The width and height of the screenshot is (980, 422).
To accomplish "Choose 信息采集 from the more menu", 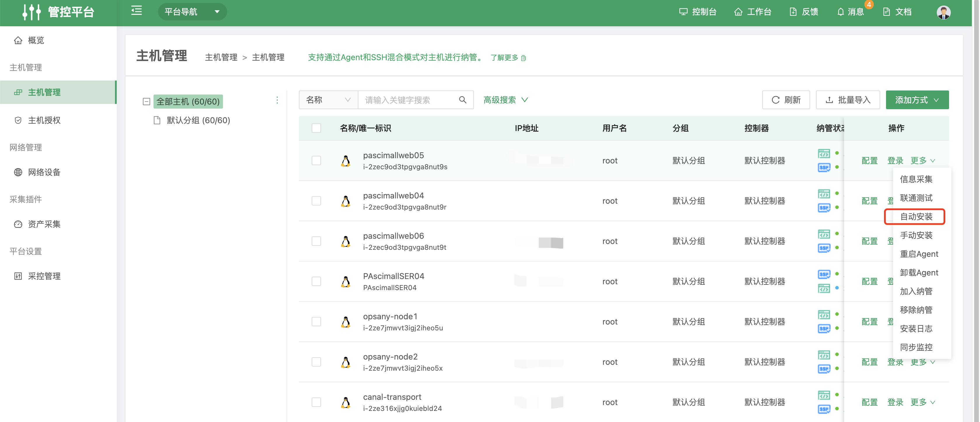I will click(916, 179).
